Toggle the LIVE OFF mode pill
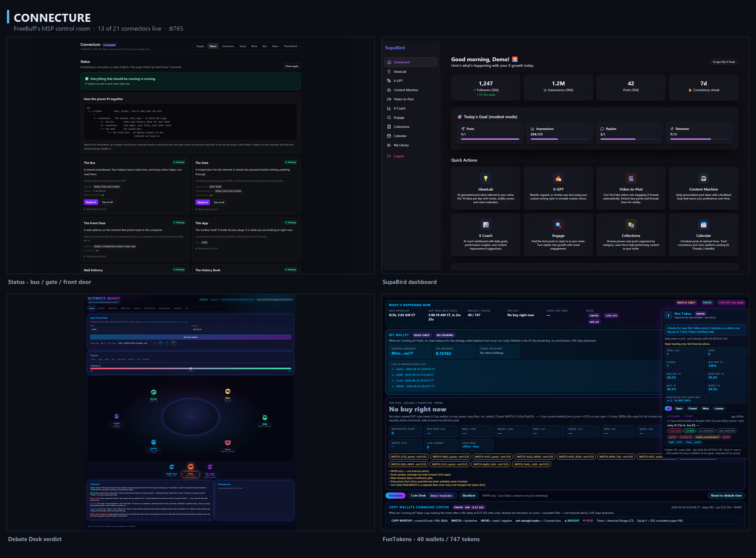 (x=611, y=316)
